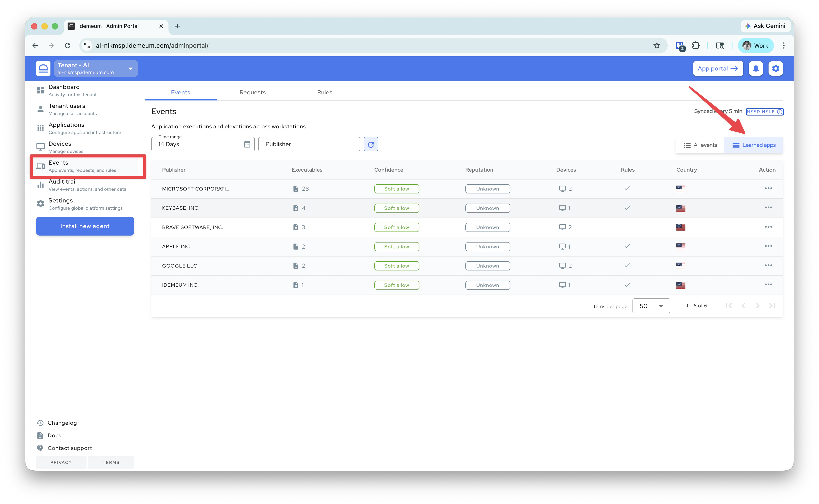
Task: Open the Items per page dropdown
Action: point(651,306)
